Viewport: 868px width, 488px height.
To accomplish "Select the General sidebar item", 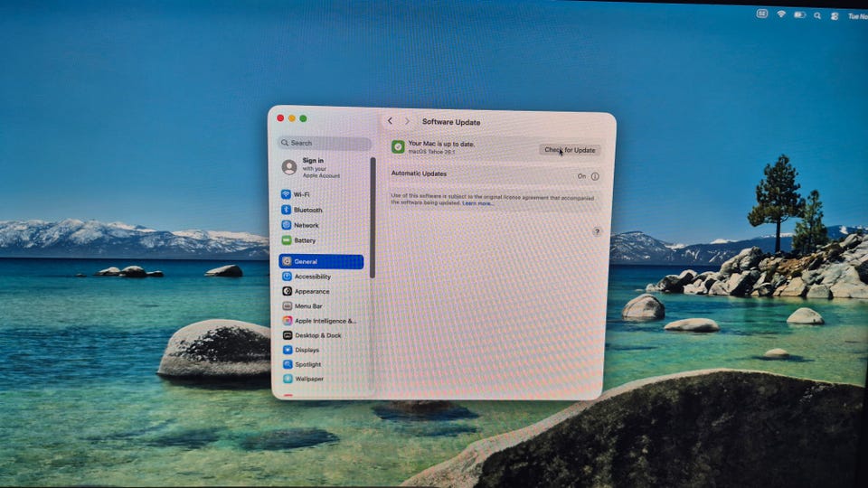I will pos(321,261).
